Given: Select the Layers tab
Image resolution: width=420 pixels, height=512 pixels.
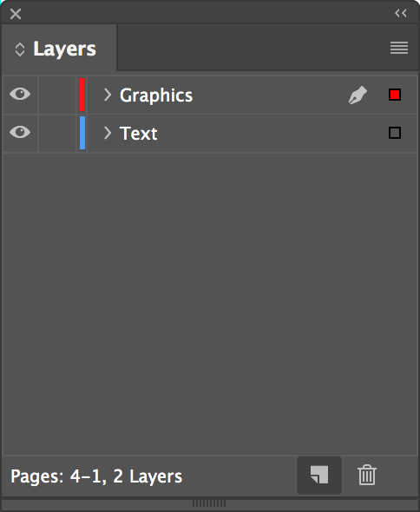Looking at the screenshot, I should point(59,48).
